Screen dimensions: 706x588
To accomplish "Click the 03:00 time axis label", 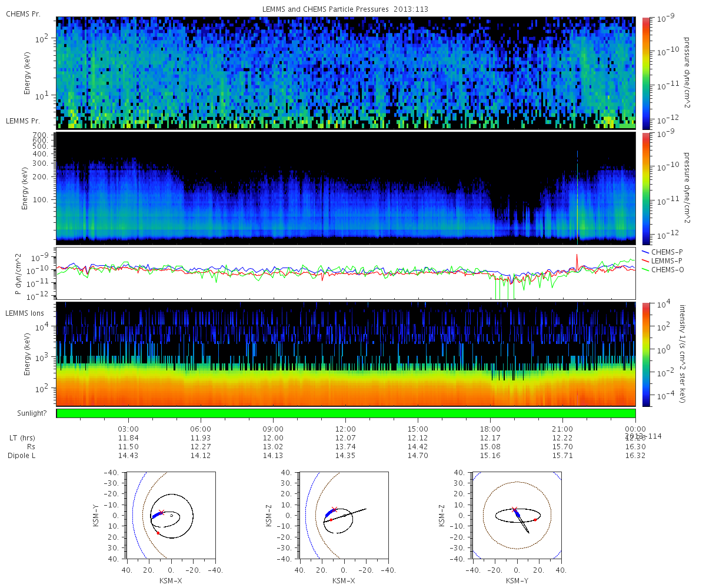I will (x=128, y=429).
